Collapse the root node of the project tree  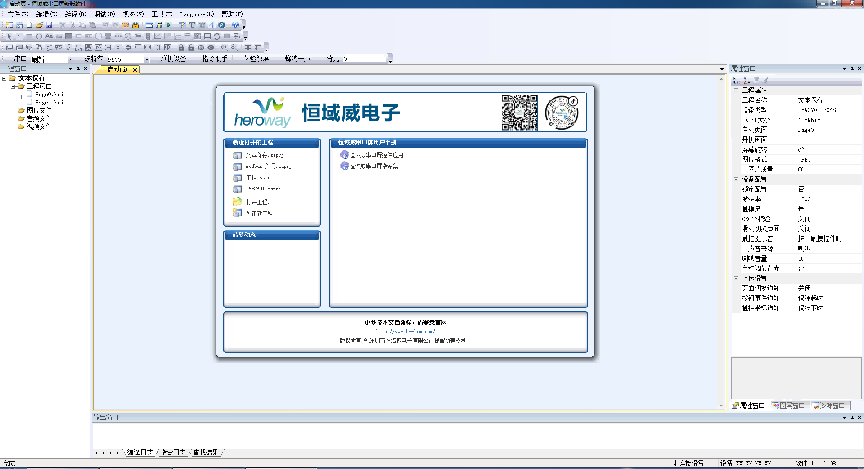point(4,78)
